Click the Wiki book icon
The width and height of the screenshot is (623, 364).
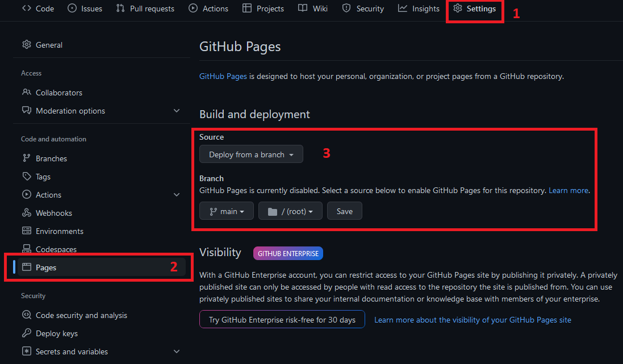(x=303, y=9)
